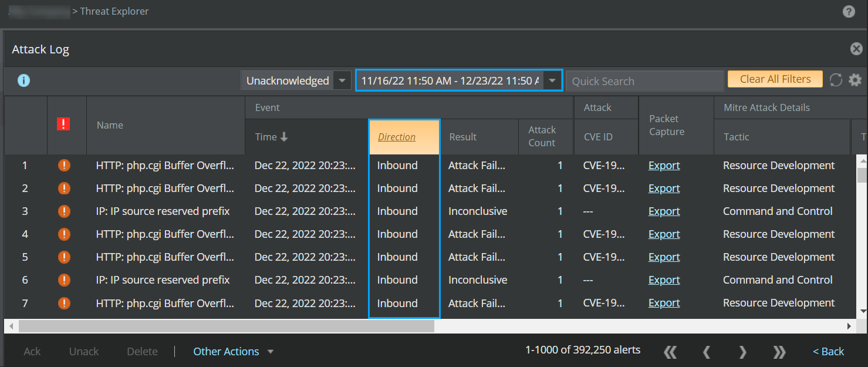This screenshot has width=868, height=367.
Task: Close the Attack Log panel
Action: coord(856,49)
